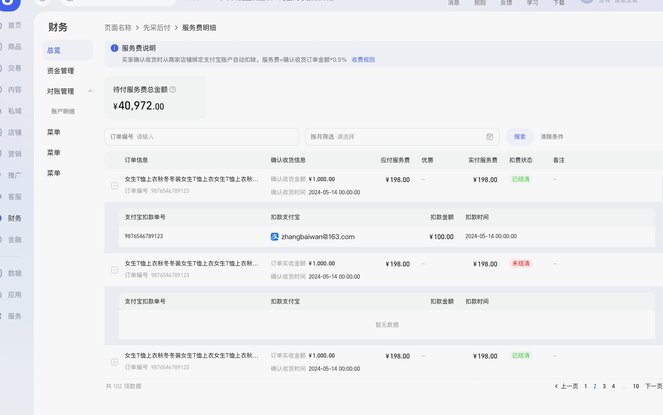This screenshot has height=415, width=663.
Task: Click the Alipay icon before zhangbaiwan@163.com
Action: (x=274, y=236)
